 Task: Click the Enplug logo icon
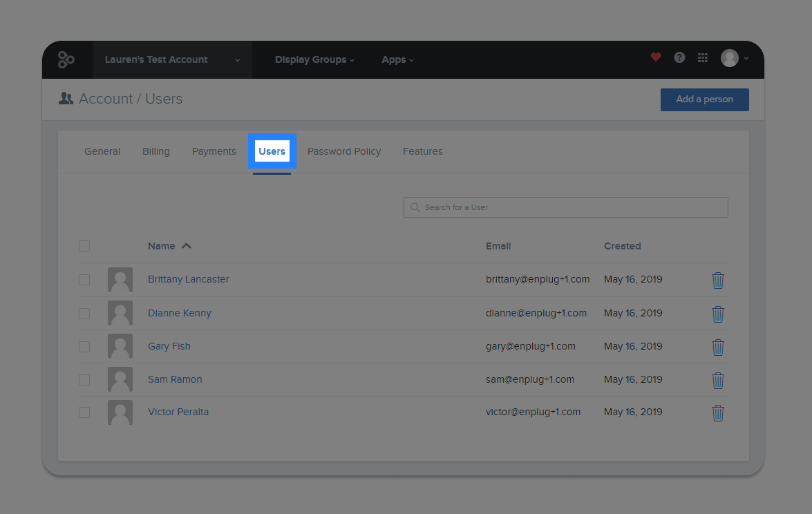pos(67,59)
